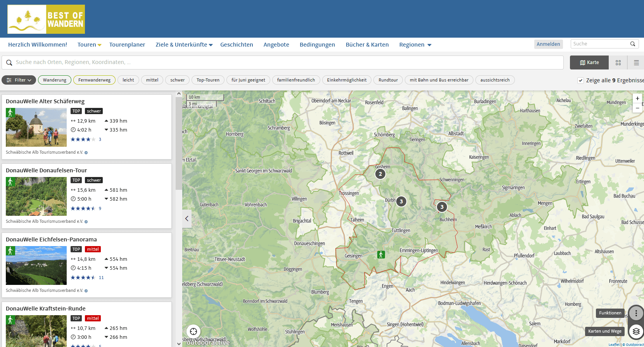Image resolution: width=644 pixels, height=347 pixels.
Task: Click star rating of Donaufelsen-Tour
Action: [x=83, y=208]
